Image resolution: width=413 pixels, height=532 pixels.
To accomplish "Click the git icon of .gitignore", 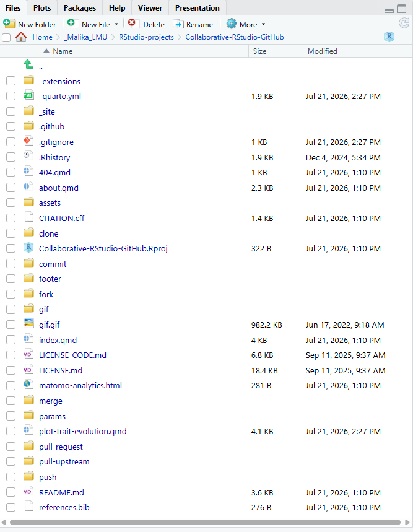I will (28, 141).
